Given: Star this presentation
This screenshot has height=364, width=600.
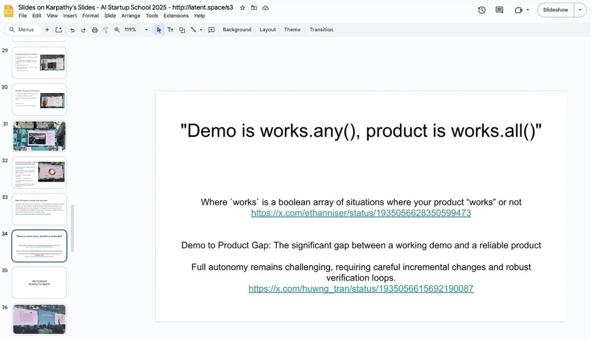Looking at the screenshot, I should (x=242, y=7).
